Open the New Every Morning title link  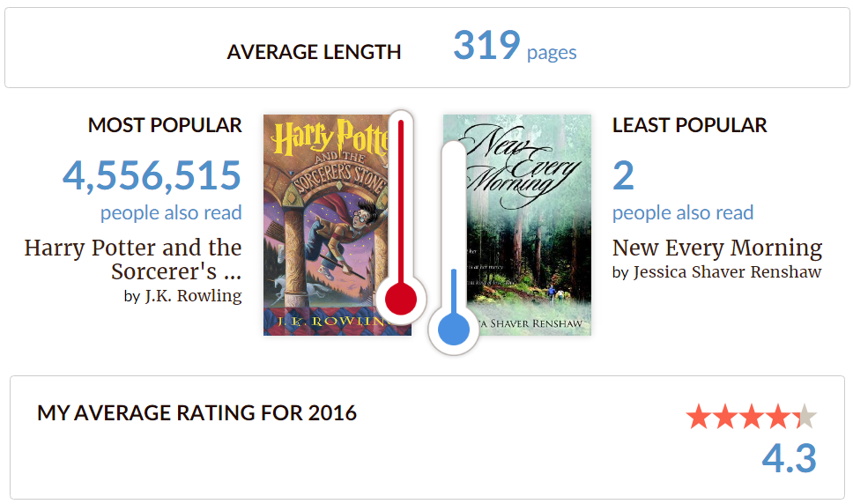[717, 248]
